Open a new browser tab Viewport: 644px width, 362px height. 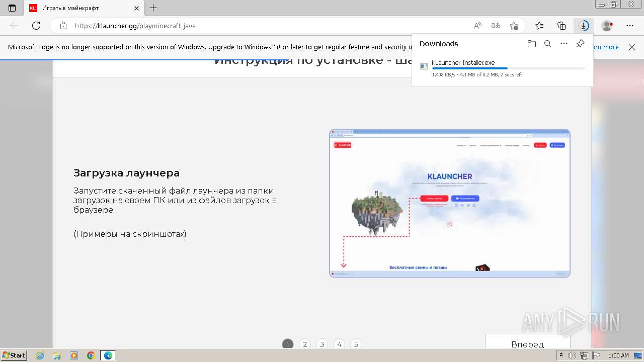[x=153, y=8]
